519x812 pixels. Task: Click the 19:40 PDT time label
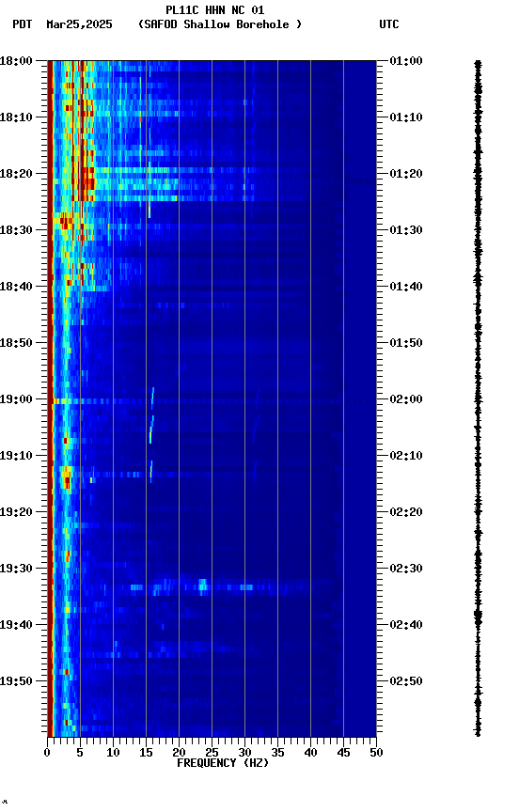[16, 625]
